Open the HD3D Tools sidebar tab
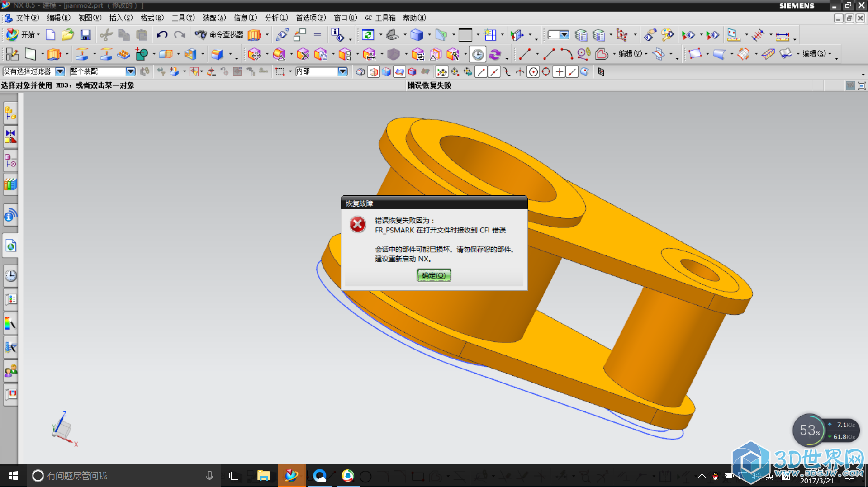Screen dimensions: 868x487 click(10, 216)
